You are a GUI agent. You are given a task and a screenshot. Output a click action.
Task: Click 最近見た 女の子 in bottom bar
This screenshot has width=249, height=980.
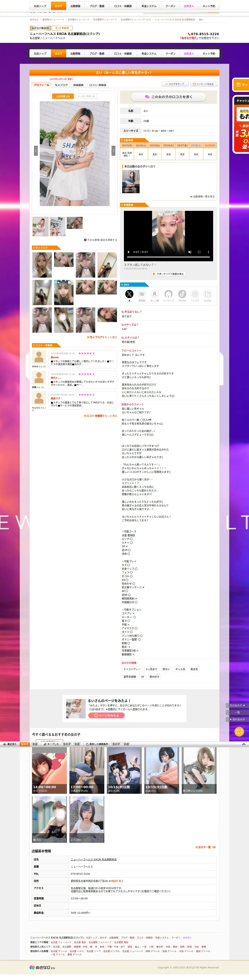coord(25,744)
